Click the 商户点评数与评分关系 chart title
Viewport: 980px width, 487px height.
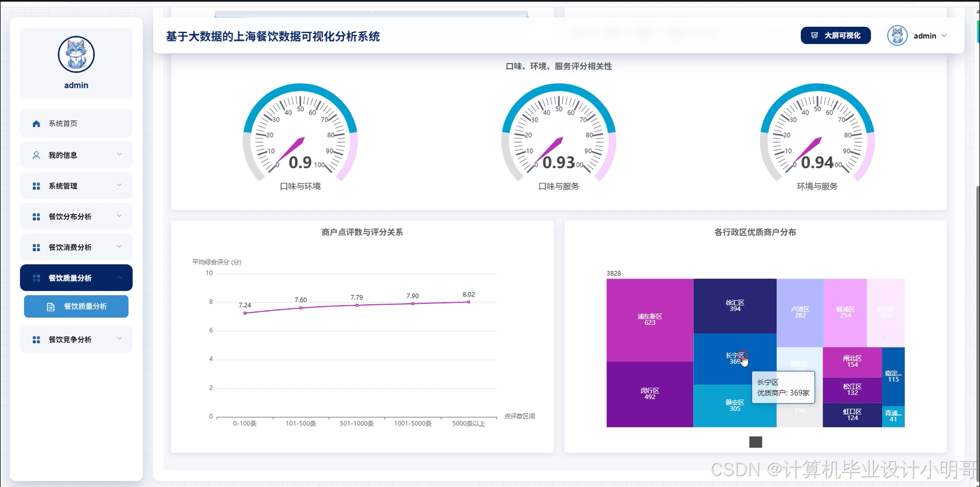362,232
